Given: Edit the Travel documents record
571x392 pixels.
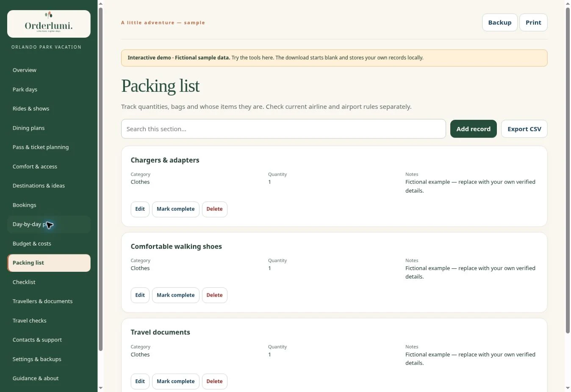Looking at the screenshot, I should click(x=140, y=381).
